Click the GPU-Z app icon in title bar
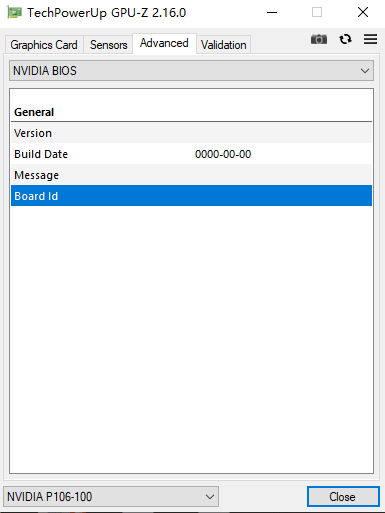The image size is (385, 513). click(14, 13)
